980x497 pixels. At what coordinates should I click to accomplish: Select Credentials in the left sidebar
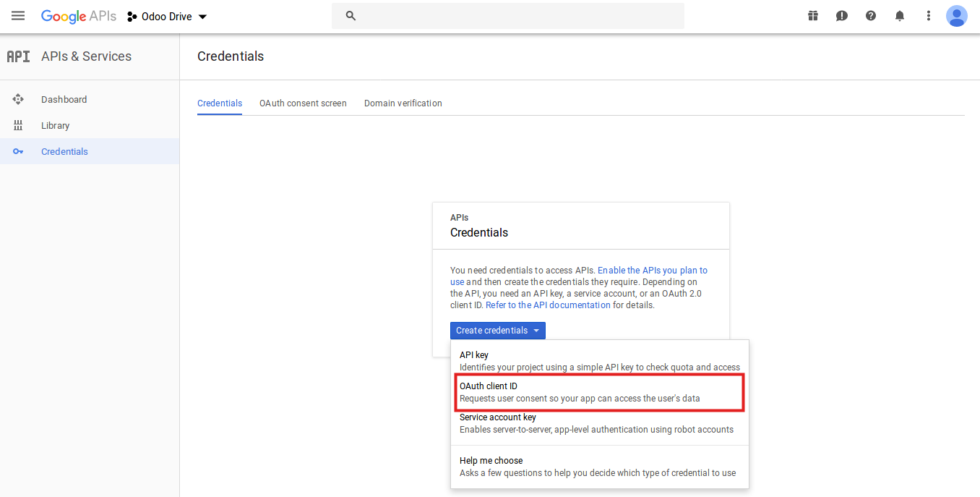click(64, 152)
